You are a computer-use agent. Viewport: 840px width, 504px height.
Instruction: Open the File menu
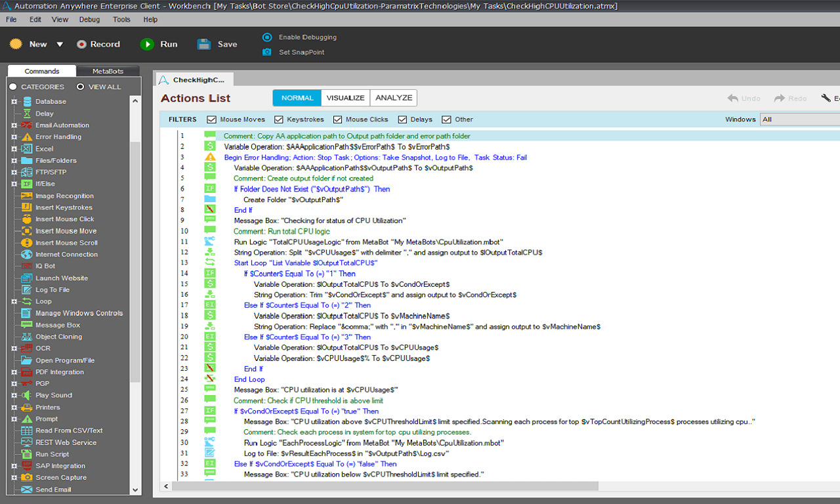coord(11,20)
